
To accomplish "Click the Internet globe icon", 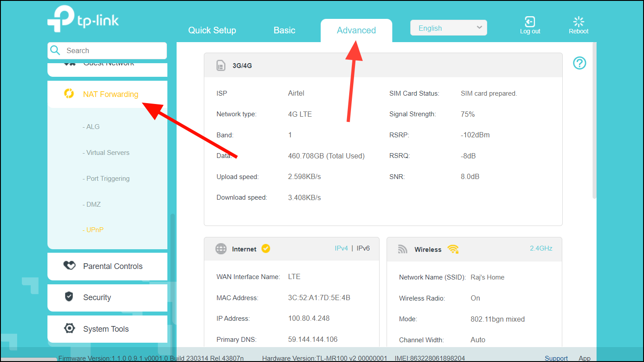I will coord(221,249).
